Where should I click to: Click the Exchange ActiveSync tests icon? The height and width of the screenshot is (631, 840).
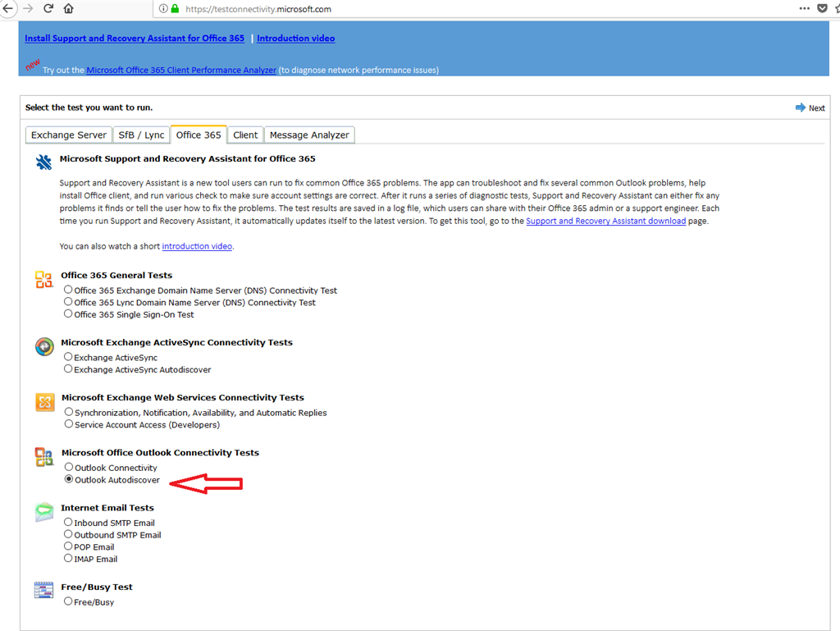44,346
